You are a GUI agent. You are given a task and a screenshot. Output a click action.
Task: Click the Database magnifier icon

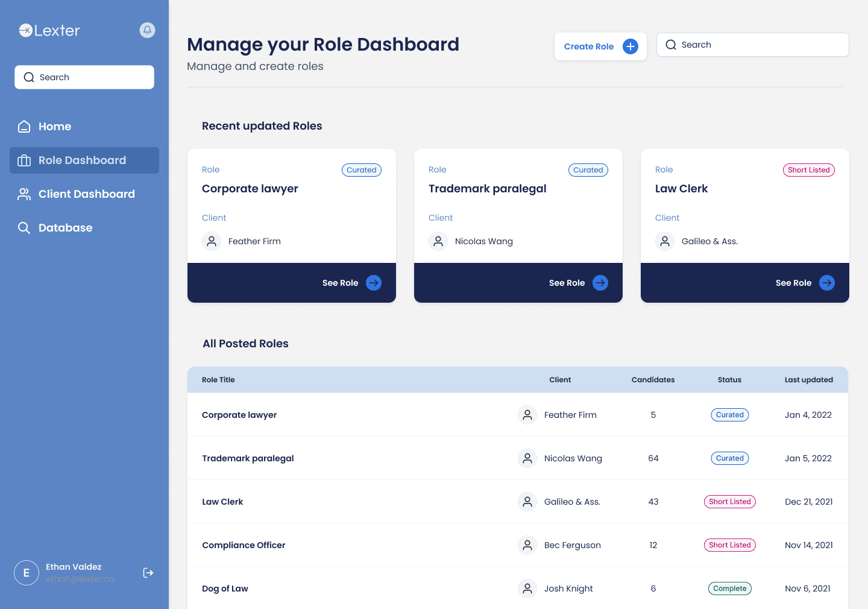tap(24, 228)
